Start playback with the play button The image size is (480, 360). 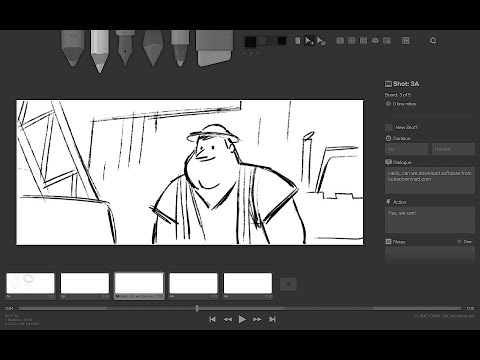pos(242,319)
